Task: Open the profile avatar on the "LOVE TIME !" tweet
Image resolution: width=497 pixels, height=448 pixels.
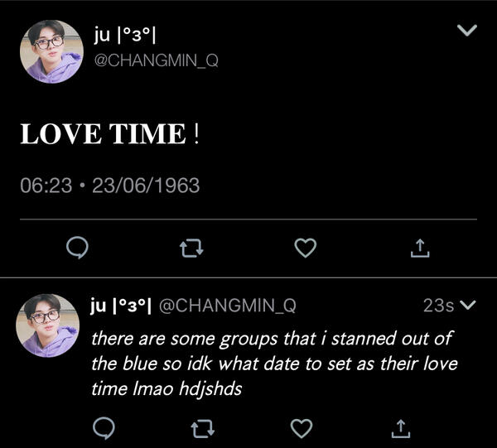Action: coord(52,51)
